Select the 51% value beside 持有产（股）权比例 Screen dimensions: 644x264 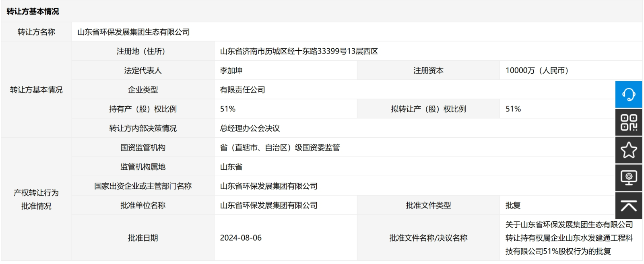[228, 109]
